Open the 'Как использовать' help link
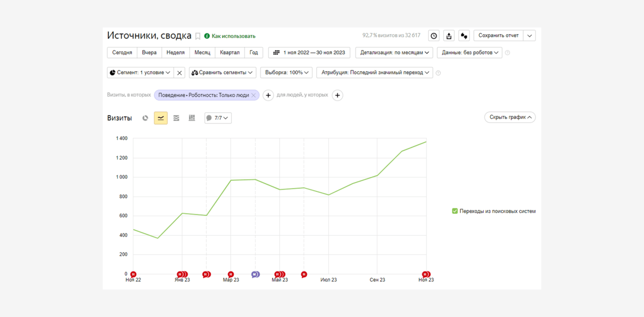Image resolution: width=644 pixels, height=317 pixels. click(233, 36)
